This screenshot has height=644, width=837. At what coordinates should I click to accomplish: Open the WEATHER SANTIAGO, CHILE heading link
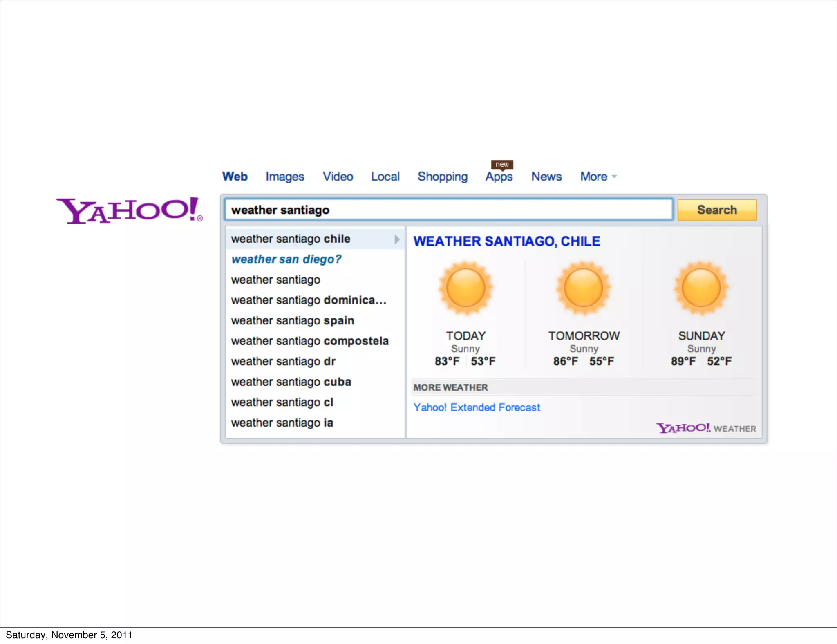coord(507,241)
